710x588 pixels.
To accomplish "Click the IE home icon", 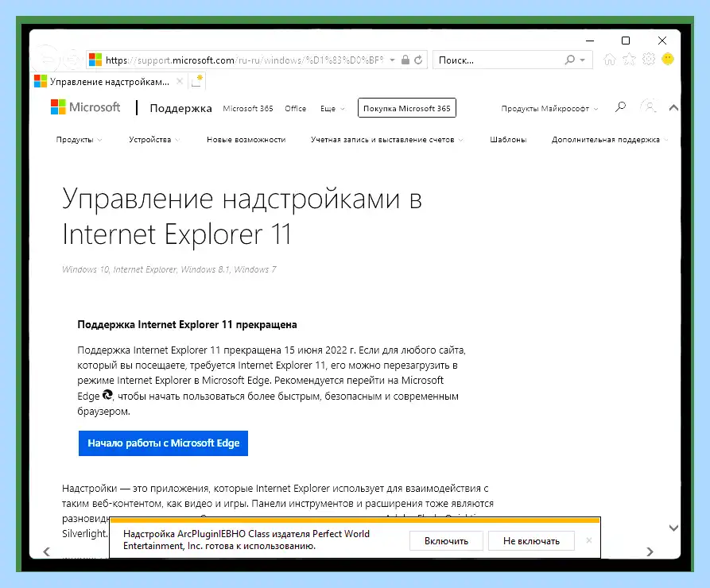I will 610,60.
